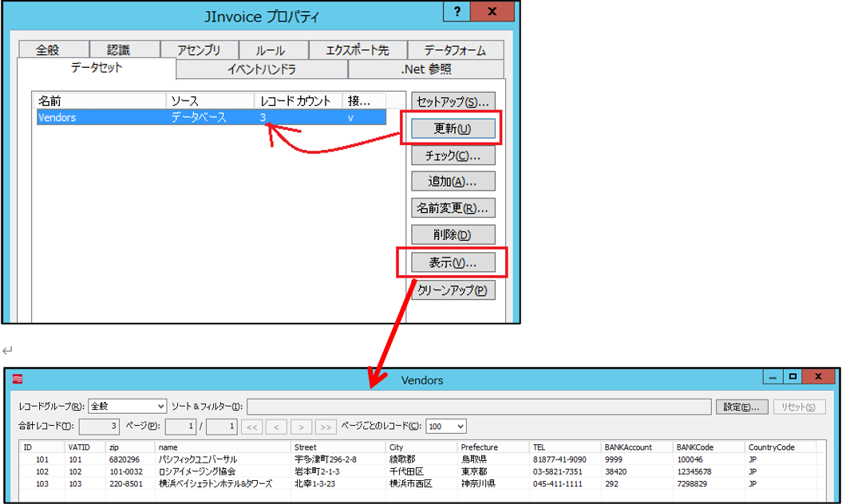
Task: Click the last page >> button
Action: pyautogui.click(x=326, y=427)
